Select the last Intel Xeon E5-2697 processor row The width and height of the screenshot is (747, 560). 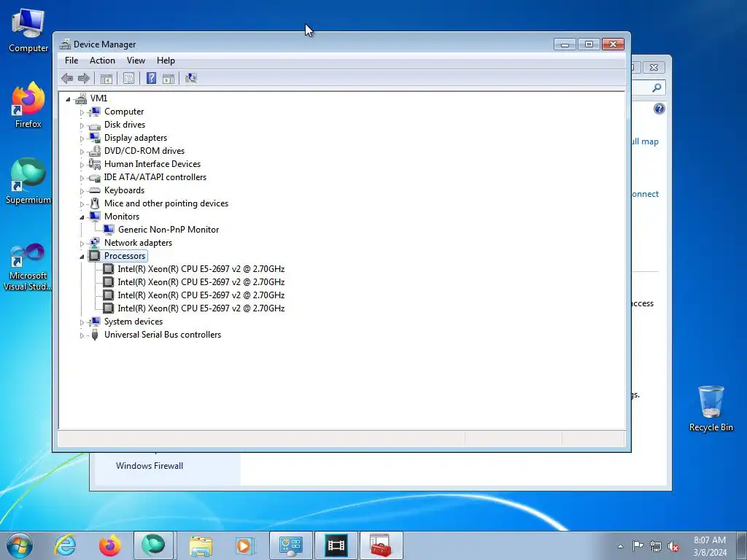click(201, 308)
